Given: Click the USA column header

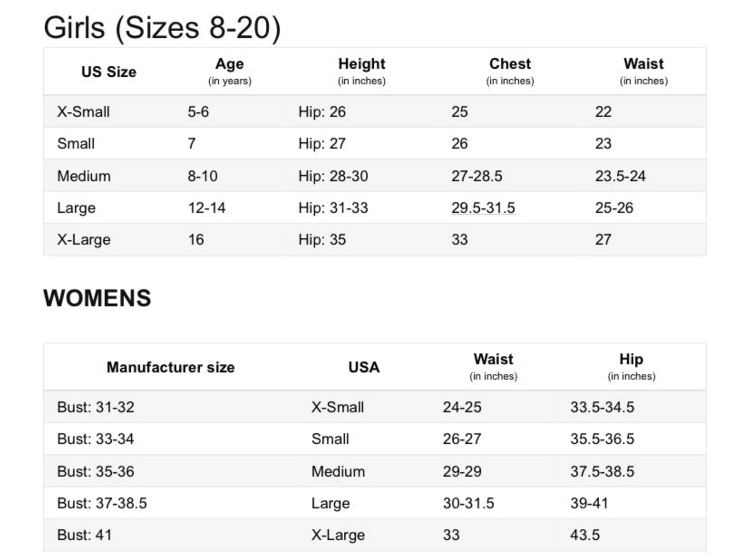Looking at the screenshot, I should coord(364,367).
